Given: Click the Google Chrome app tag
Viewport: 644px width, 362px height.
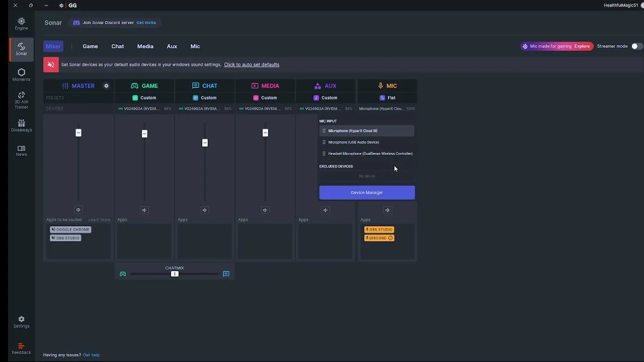Looking at the screenshot, I should [x=70, y=230].
